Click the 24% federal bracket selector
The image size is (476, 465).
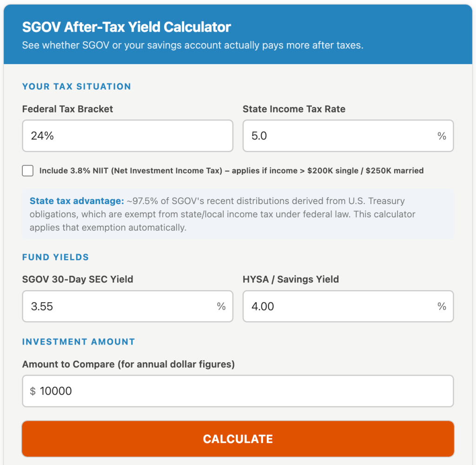(127, 136)
